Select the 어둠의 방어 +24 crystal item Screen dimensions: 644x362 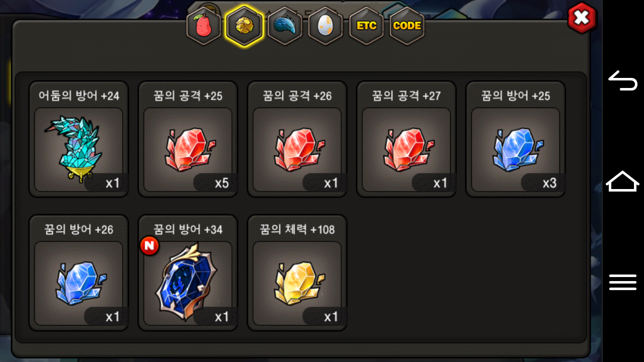pos(78,139)
